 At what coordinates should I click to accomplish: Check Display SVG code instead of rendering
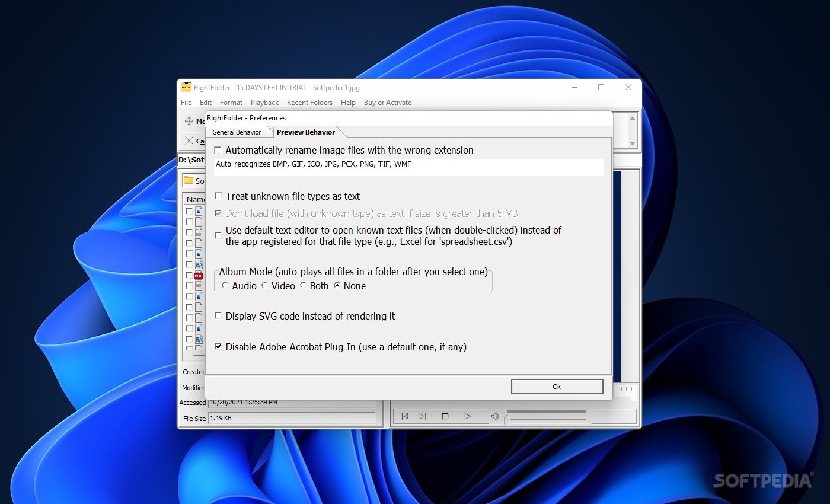218,316
